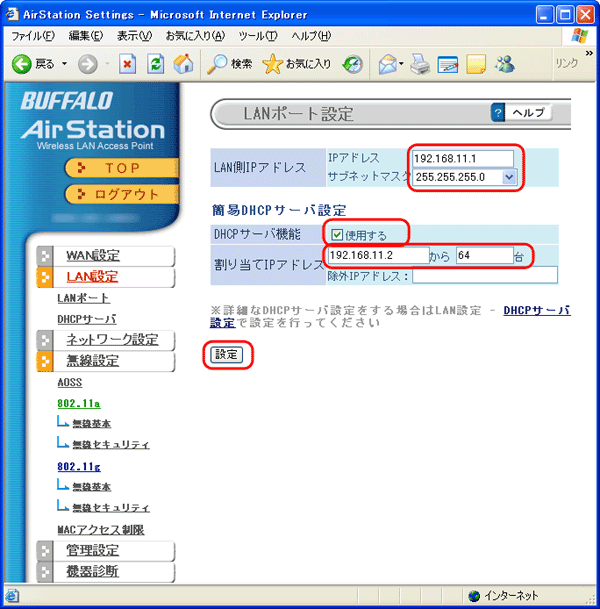Click the forward navigation arrow

[x=87, y=64]
